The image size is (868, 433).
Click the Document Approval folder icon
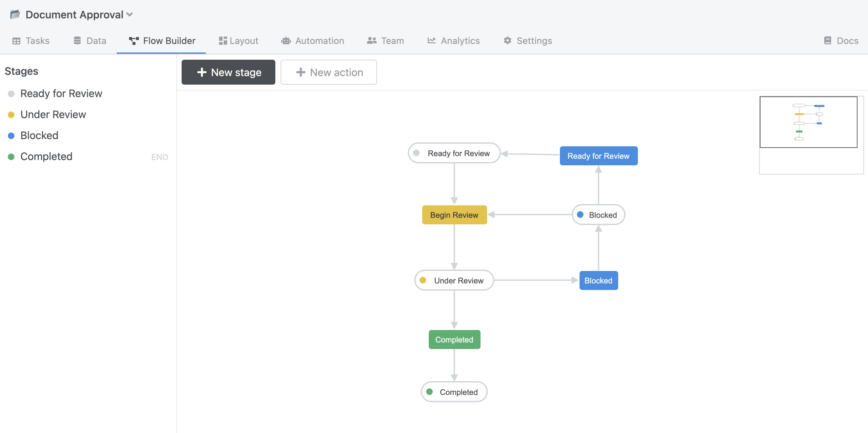15,14
